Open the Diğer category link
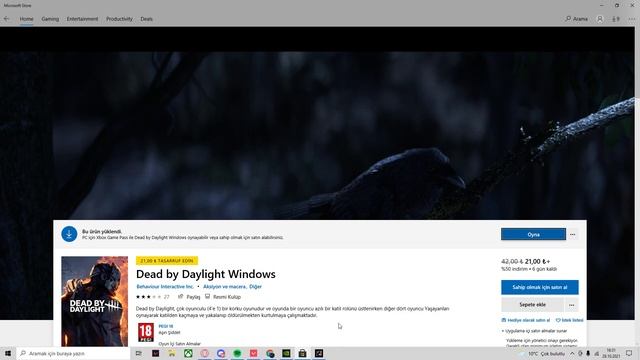 click(256, 287)
